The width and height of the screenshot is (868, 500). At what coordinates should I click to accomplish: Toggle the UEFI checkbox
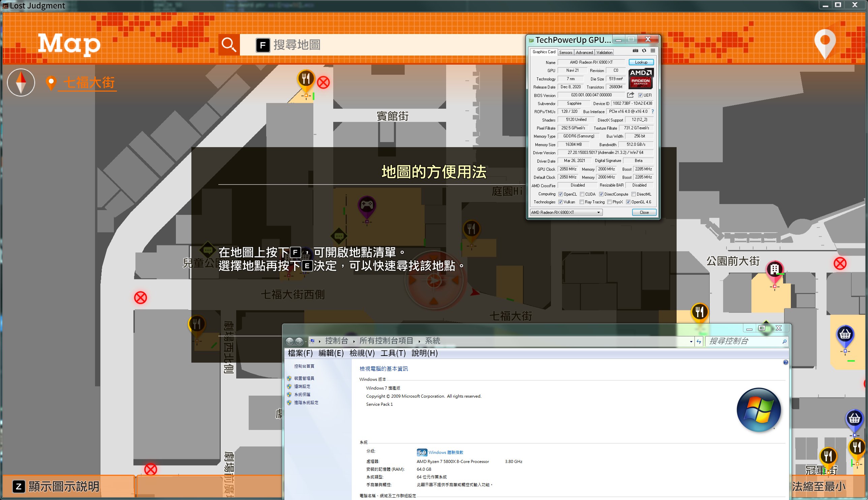point(640,96)
